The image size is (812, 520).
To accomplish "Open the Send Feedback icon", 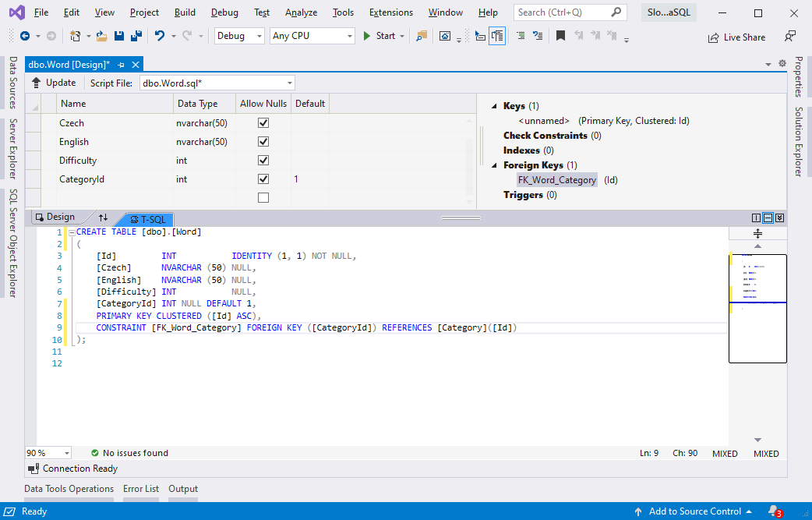I will point(789,37).
